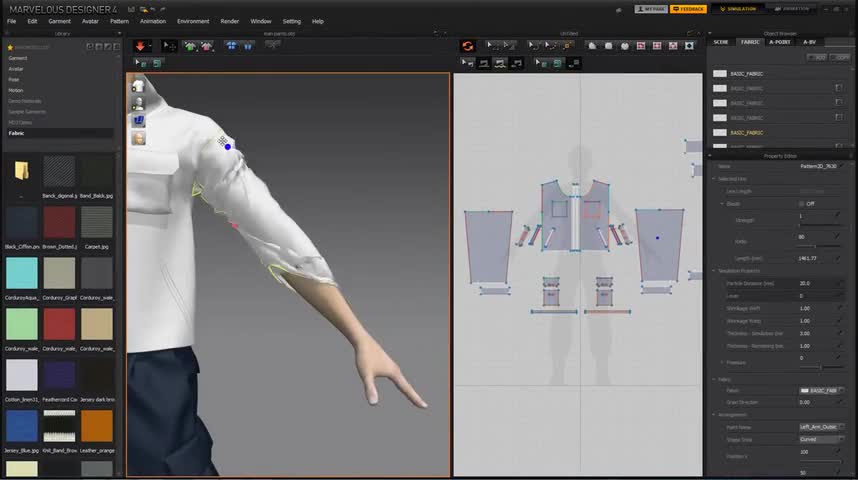The width and height of the screenshot is (858, 480).
Task: Switch to the A-POINT tab
Action: 780,42
